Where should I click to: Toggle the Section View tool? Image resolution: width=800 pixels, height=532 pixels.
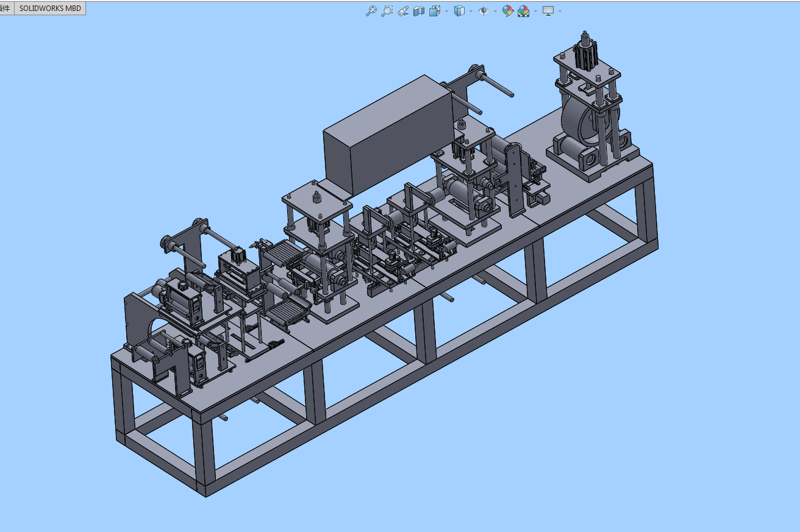click(x=419, y=11)
